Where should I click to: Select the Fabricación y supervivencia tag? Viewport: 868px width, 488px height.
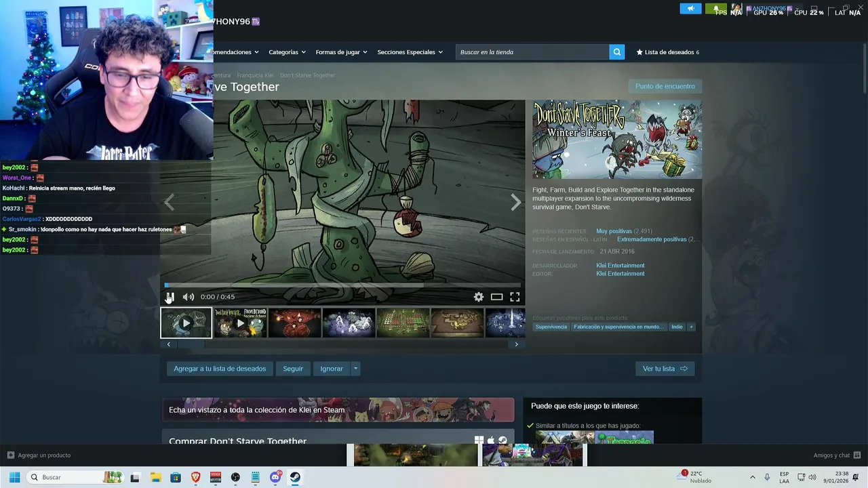pyautogui.click(x=618, y=327)
